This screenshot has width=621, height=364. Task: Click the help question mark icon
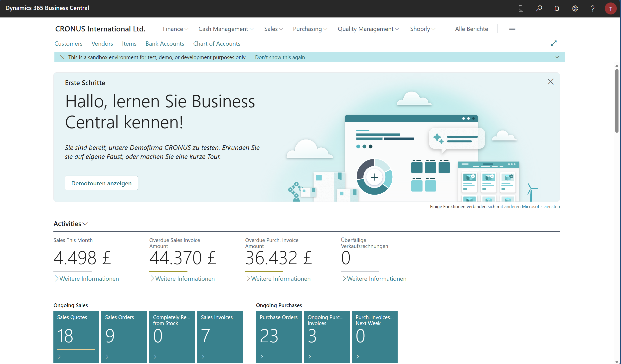(593, 8)
